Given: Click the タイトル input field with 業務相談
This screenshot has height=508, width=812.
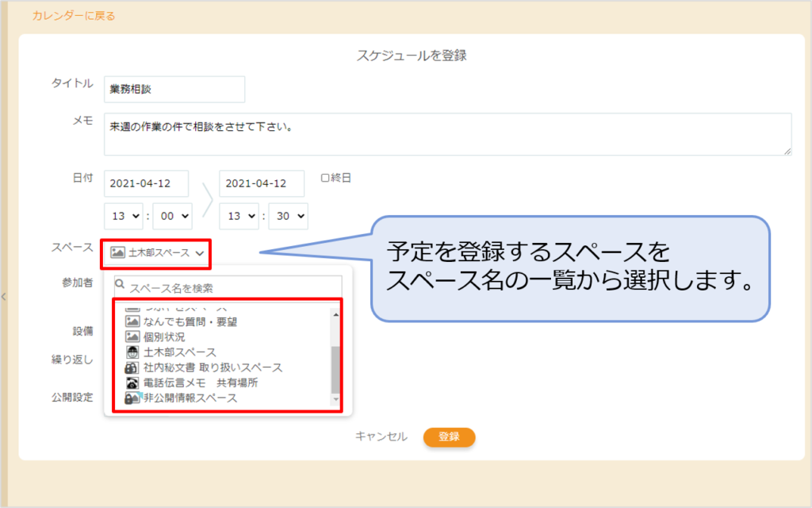Looking at the screenshot, I should (174, 89).
